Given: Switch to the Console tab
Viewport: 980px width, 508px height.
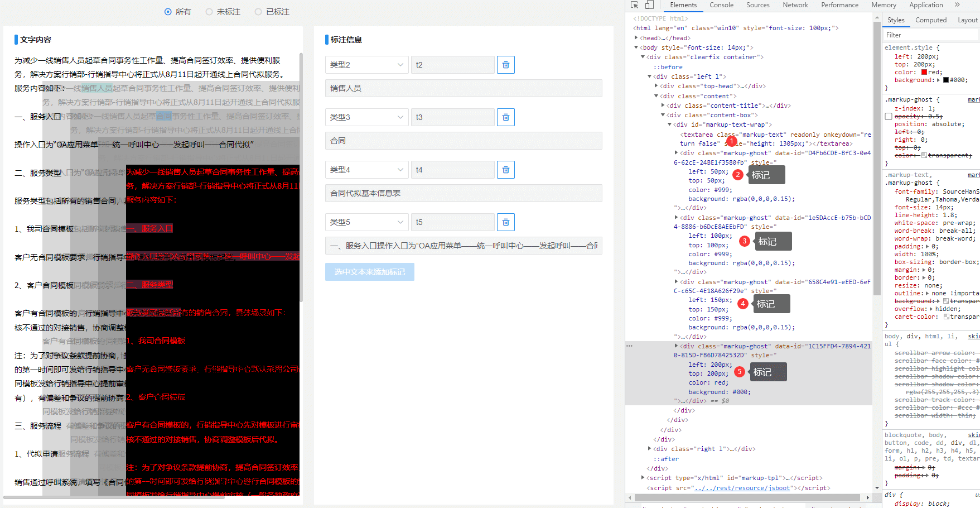Looking at the screenshot, I should coord(721,5).
